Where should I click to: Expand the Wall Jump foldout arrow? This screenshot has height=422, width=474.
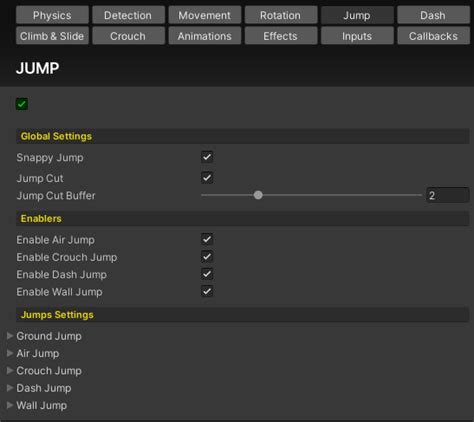[x=10, y=405]
